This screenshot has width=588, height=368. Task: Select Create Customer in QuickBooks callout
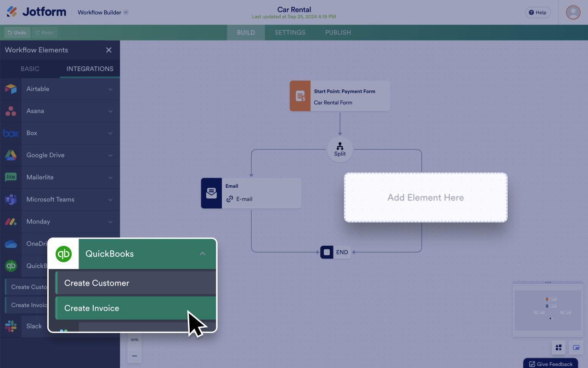tap(136, 283)
